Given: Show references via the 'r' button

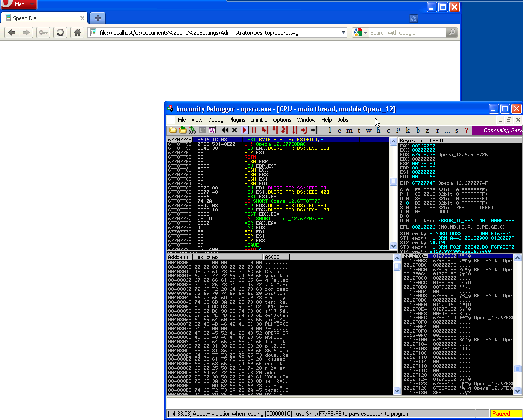Looking at the screenshot, I should click(x=437, y=130).
